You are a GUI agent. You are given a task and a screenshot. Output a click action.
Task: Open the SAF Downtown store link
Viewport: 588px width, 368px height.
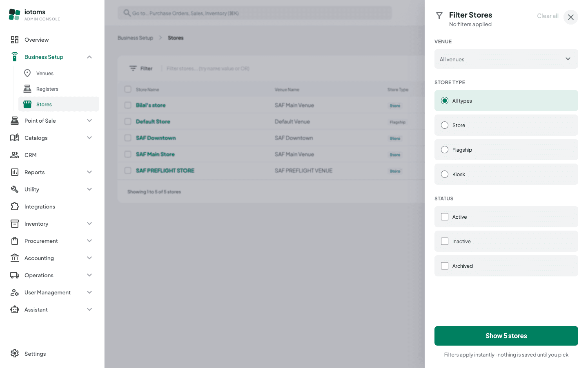[156, 138]
